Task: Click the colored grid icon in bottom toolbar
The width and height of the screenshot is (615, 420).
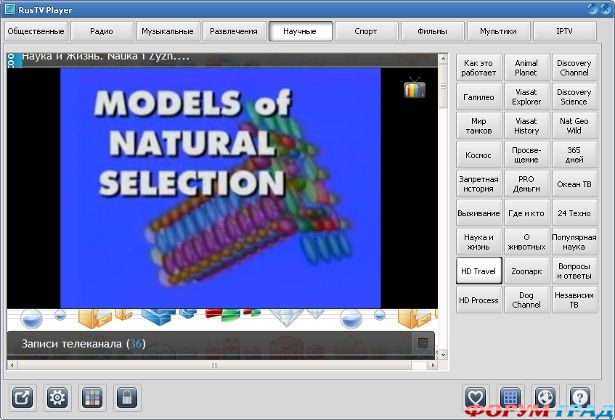Action: click(x=91, y=397)
